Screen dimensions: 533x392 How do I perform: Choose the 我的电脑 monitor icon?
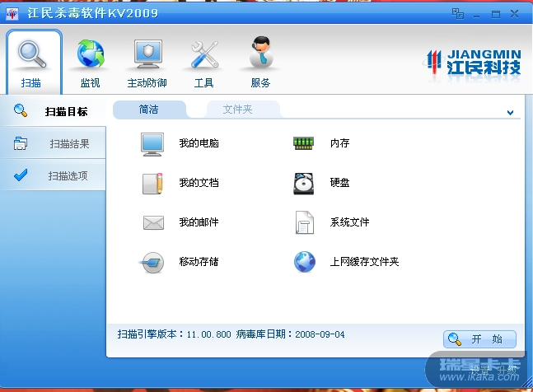click(152, 144)
